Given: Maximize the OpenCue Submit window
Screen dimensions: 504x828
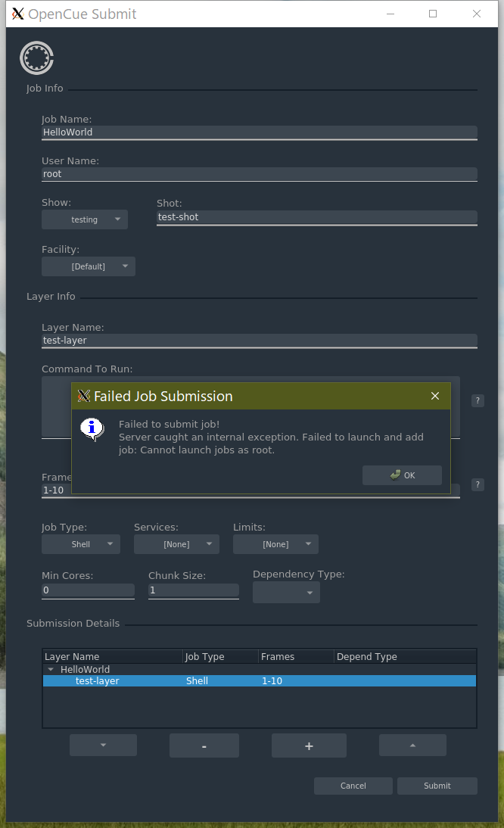Looking at the screenshot, I should [433, 14].
